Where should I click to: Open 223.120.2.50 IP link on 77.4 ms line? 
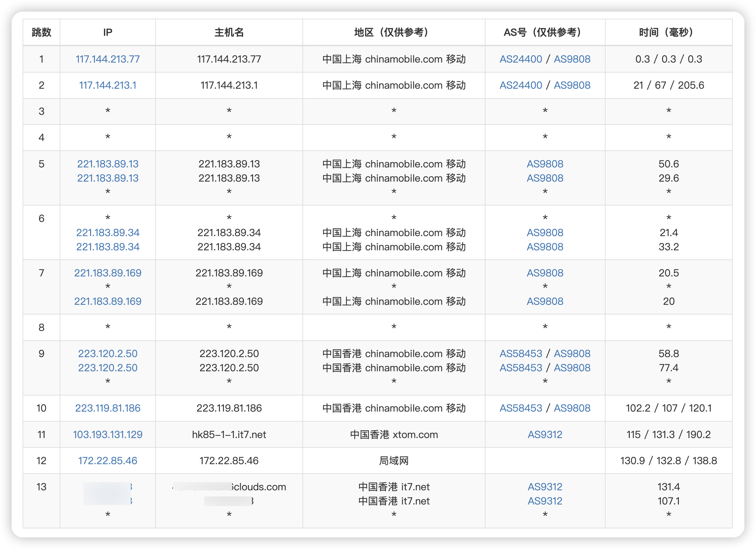tap(108, 368)
